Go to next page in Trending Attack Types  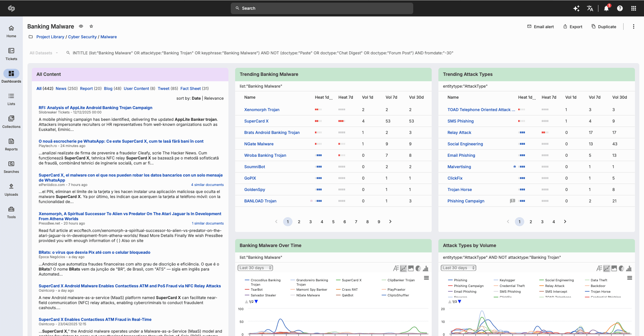coord(565,222)
